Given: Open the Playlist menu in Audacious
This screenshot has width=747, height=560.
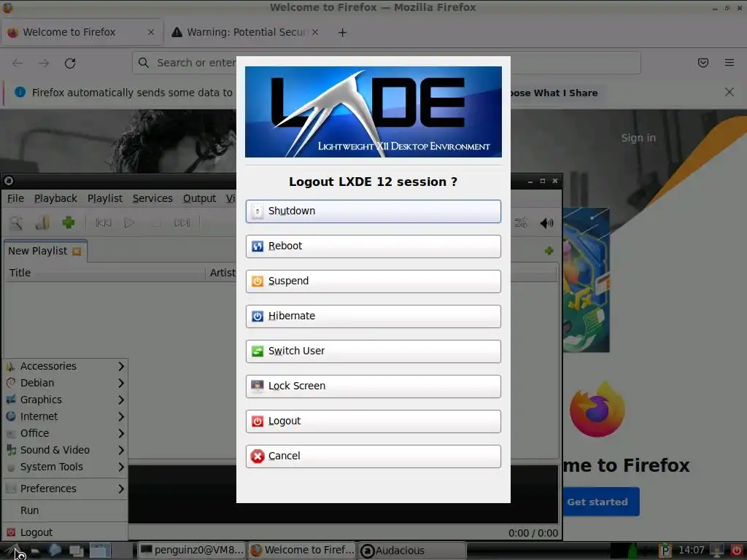Looking at the screenshot, I should click(105, 198).
